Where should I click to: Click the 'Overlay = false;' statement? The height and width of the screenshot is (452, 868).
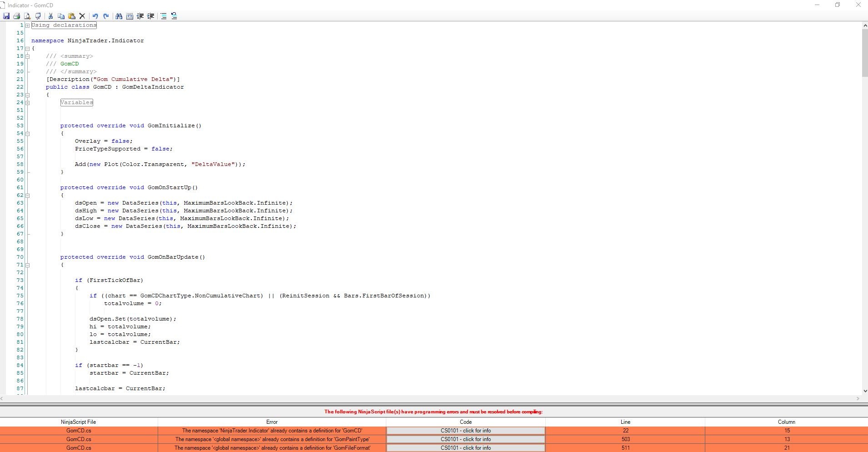click(x=104, y=141)
